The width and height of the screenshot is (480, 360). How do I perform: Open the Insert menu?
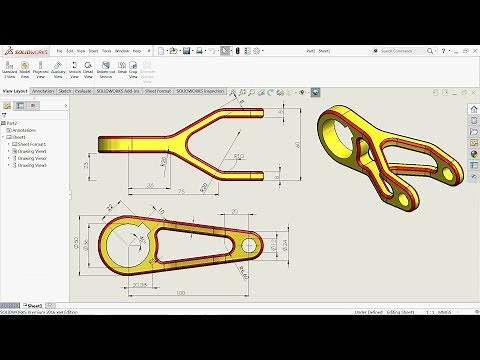point(93,51)
